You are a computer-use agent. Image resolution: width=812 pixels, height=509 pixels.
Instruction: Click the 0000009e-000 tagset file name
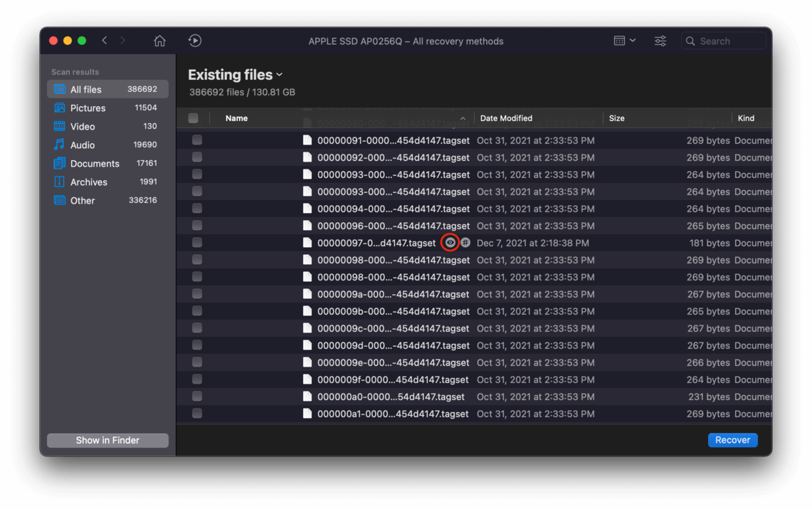[x=393, y=362]
